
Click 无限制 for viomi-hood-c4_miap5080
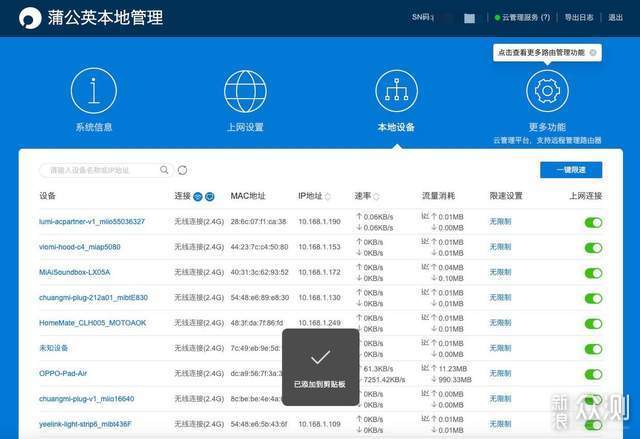[x=500, y=247]
